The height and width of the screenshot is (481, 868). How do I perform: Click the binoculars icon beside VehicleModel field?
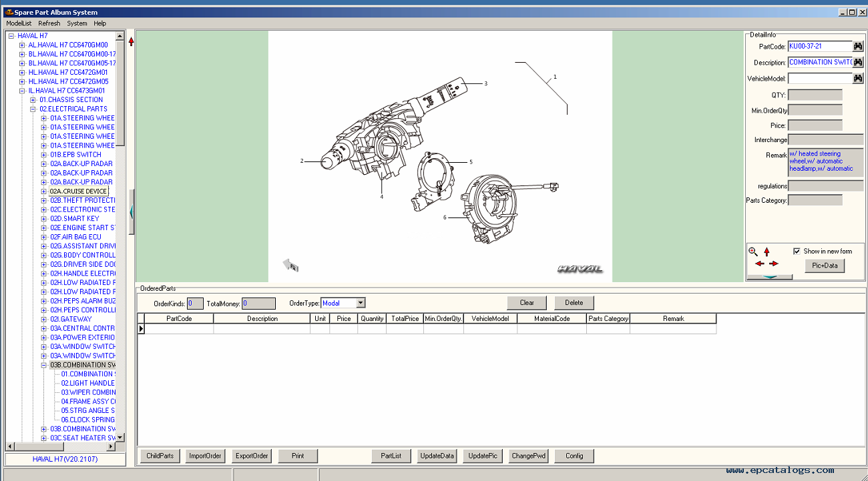pos(858,78)
